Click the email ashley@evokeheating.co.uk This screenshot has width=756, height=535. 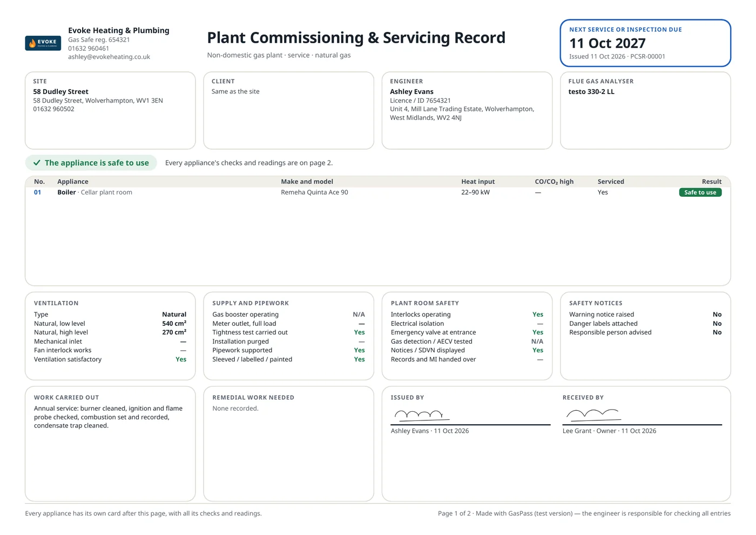(x=109, y=57)
